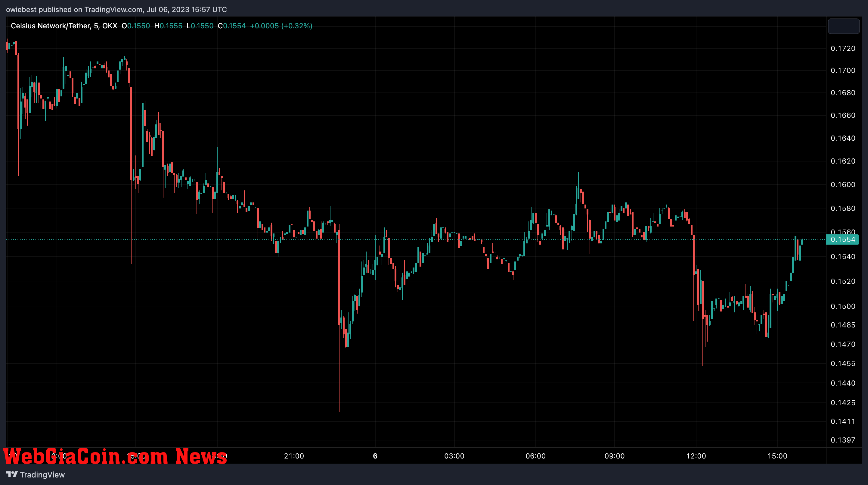Click the 0.1500 price axis label
The image size is (868, 485).
pos(843,306)
